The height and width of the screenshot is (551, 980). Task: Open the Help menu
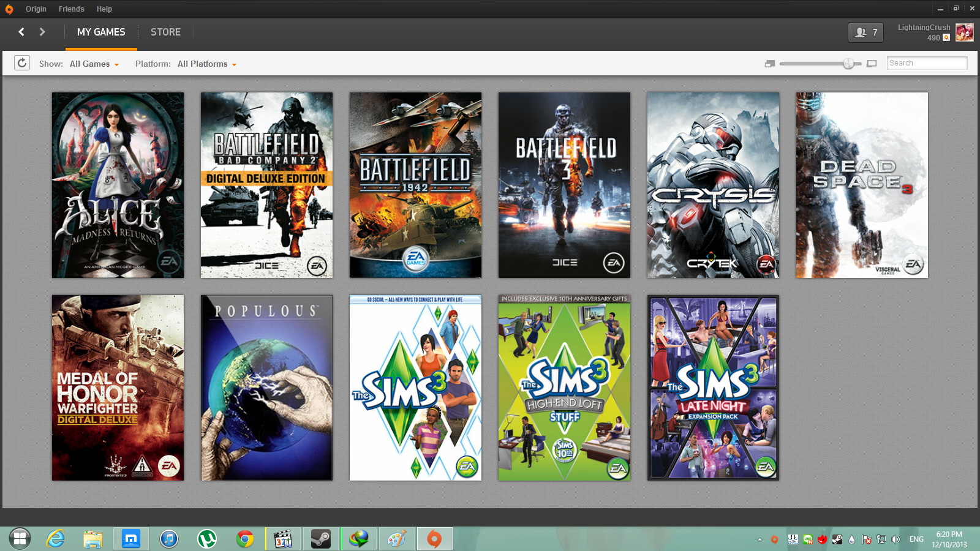pyautogui.click(x=104, y=9)
